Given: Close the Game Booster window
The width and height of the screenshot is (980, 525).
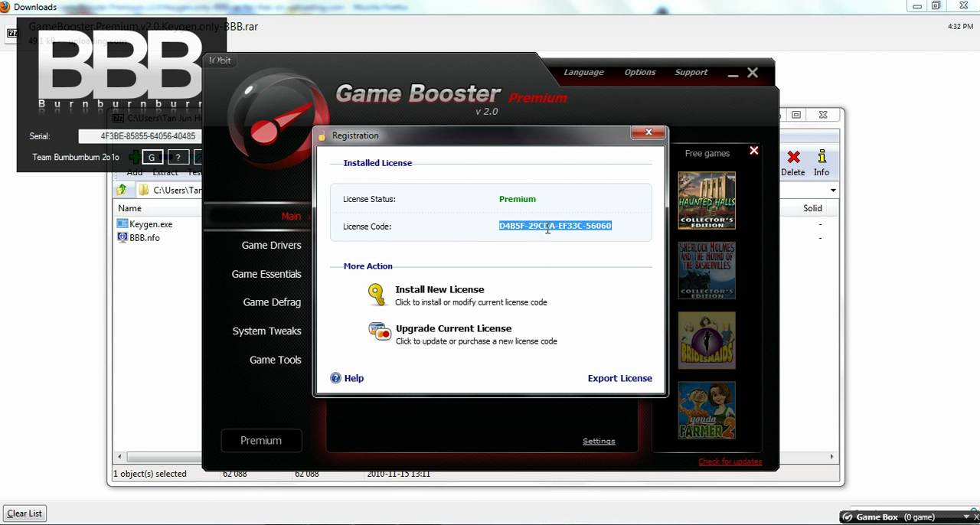Looking at the screenshot, I should (753, 73).
